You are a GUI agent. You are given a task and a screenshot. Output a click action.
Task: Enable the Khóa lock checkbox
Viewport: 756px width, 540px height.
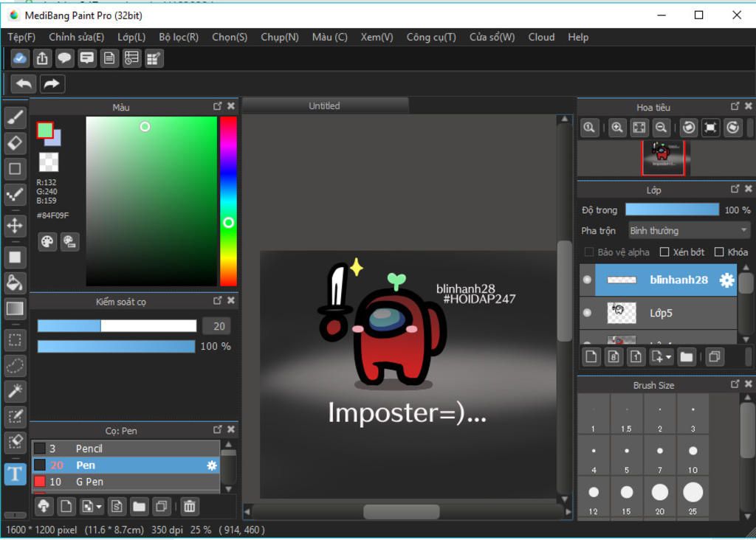[x=719, y=252]
